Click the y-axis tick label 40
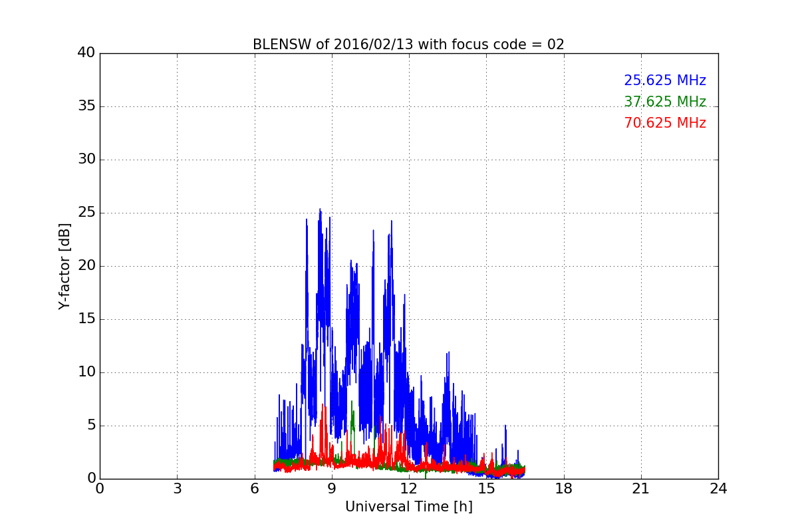The image size is (798, 532). tap(86, 53)
